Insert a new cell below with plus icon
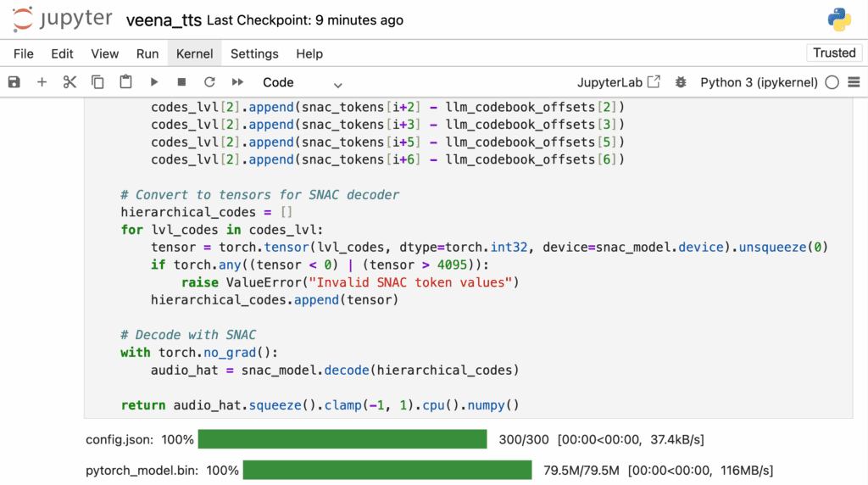This screenshot has height=485, width=868. (42, 82)
